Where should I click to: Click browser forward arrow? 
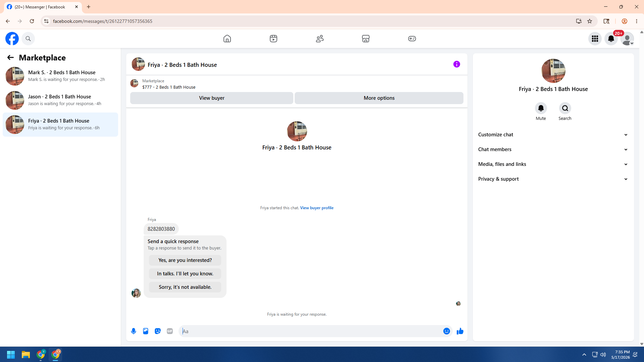pyautogui.click(x=20, y=21)
